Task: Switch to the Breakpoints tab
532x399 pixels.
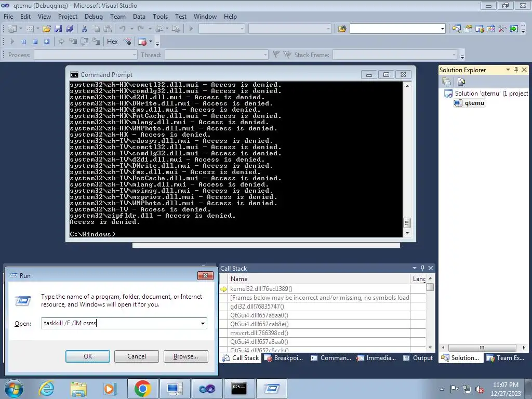Action: (x=284, y=358)
